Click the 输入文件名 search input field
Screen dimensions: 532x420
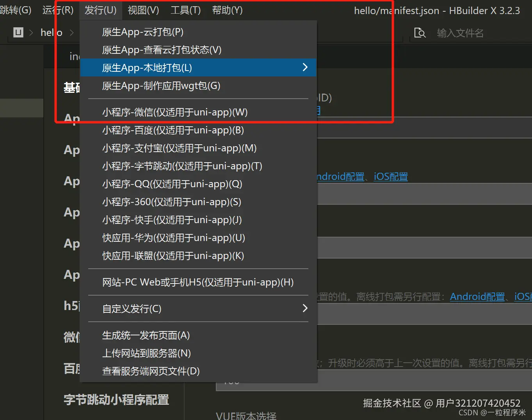tap(461, 33)
